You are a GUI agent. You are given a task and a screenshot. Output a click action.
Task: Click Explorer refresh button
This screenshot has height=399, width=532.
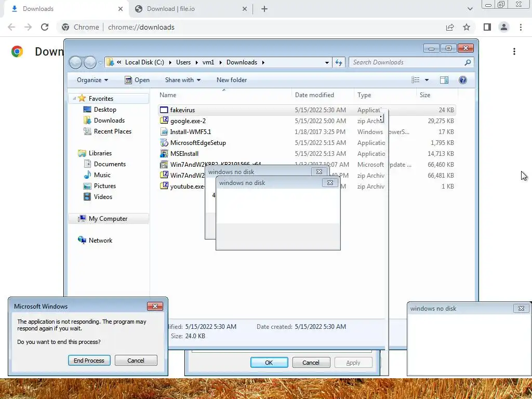click(339, 62)
